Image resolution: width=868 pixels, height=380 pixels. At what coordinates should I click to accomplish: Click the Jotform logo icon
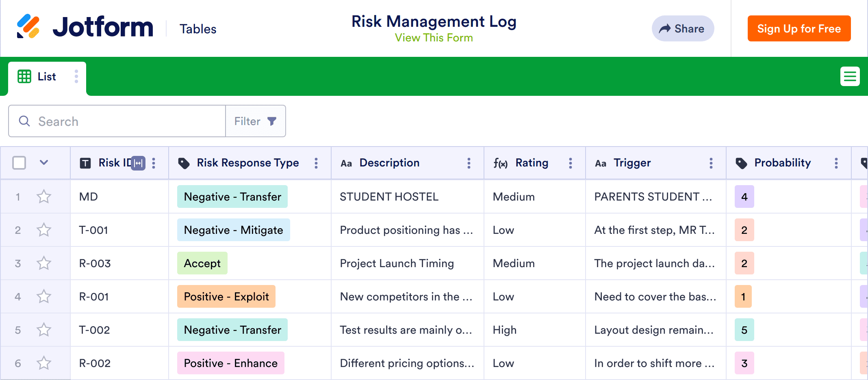(28, 27)
